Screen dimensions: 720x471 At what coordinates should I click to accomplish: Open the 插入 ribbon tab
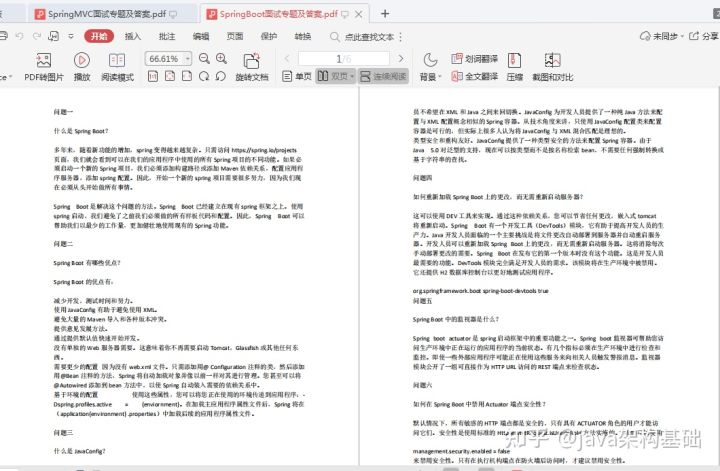[133, 36]
